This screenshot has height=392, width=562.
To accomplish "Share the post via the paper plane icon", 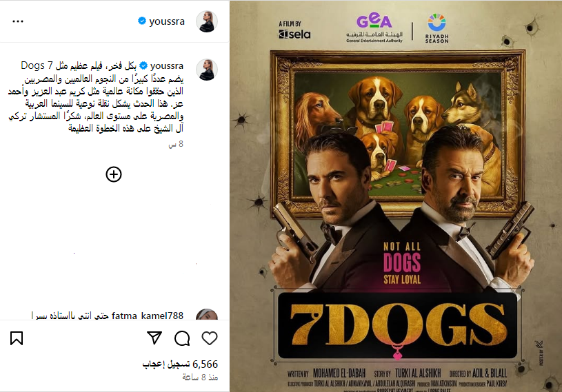I will click(x=154, y=338).
